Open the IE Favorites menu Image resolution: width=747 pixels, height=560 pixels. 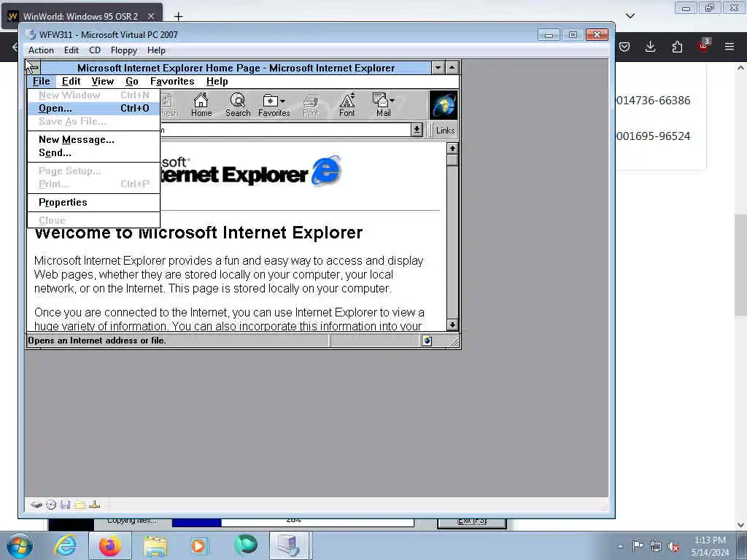pyautogui.click(x=172, y=82)
